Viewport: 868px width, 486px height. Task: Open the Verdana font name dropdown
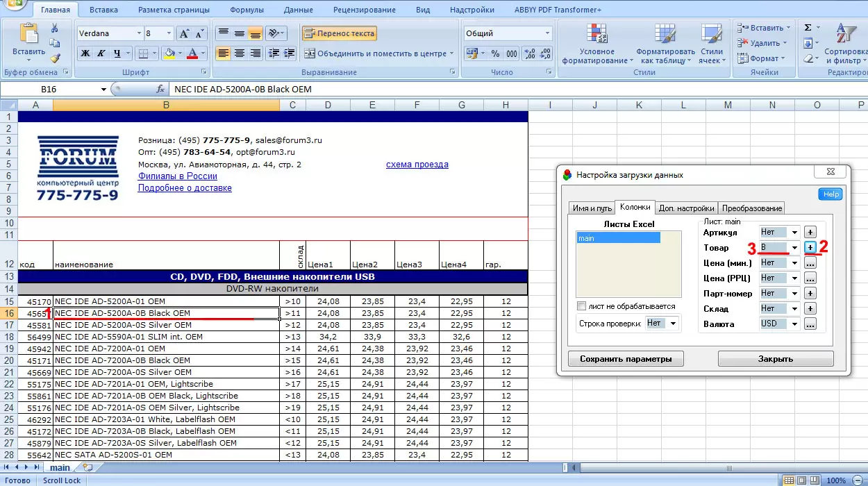(138, 33)
